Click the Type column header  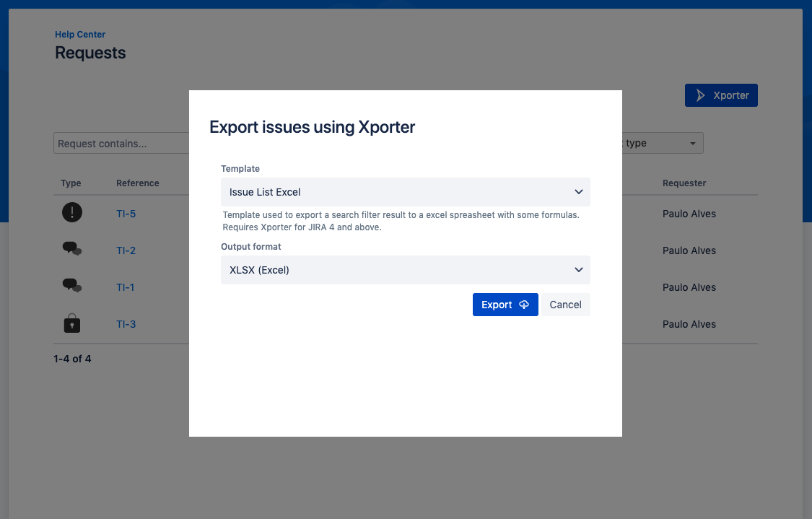[71, 183]
